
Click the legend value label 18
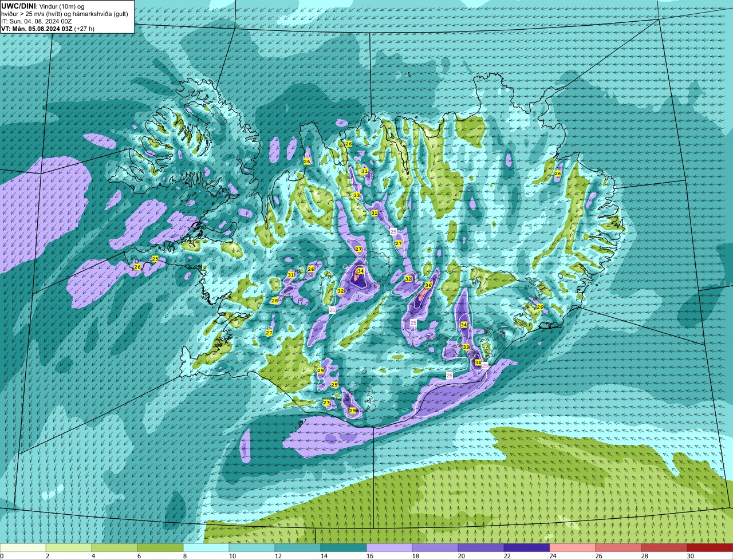pyautogui.click(x=415, y=556)
